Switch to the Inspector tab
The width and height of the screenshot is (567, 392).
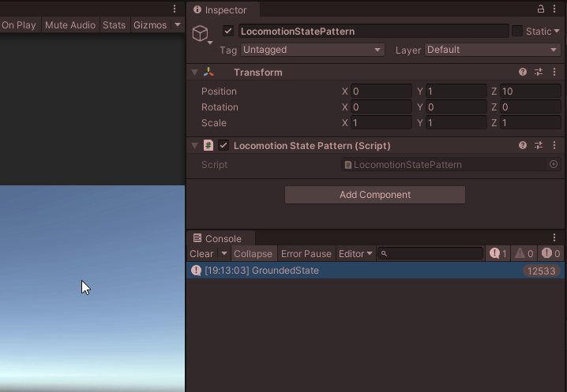tap(223, 10)
